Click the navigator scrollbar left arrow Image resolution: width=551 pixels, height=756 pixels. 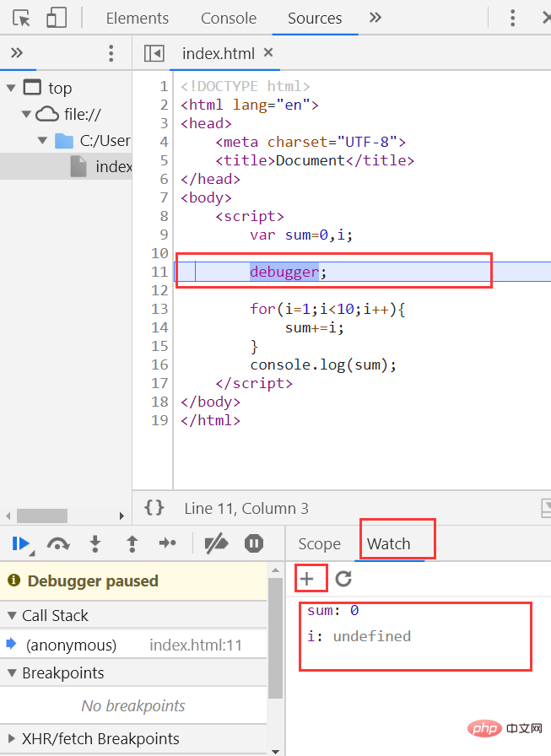point(8,516)
